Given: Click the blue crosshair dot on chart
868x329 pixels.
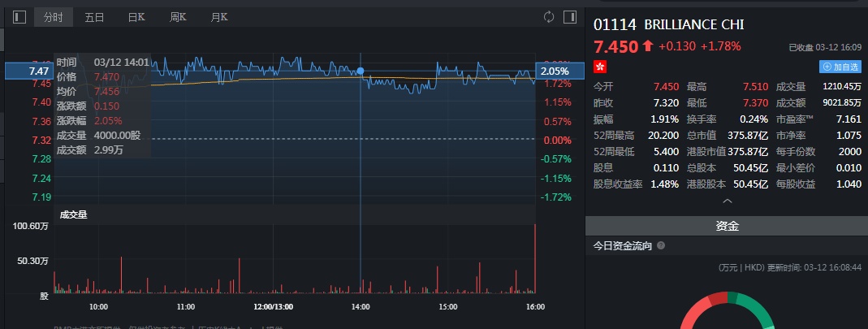Looking at the screenshot, I should [361, 71].
